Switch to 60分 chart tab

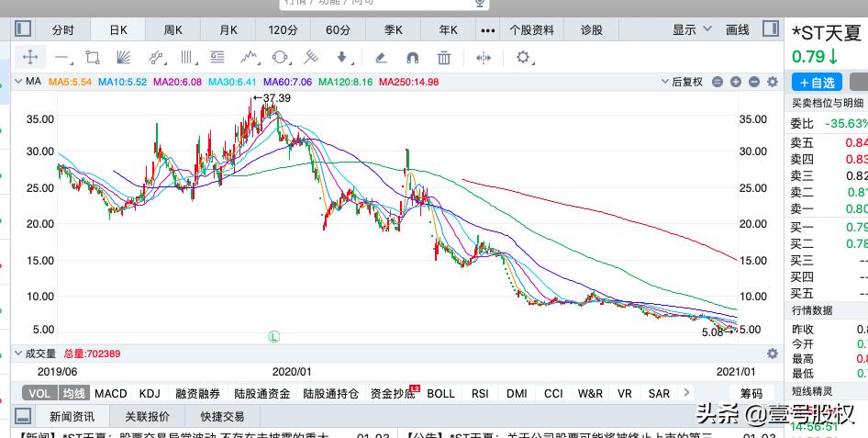pyautogui.click(x=338, y=30)
